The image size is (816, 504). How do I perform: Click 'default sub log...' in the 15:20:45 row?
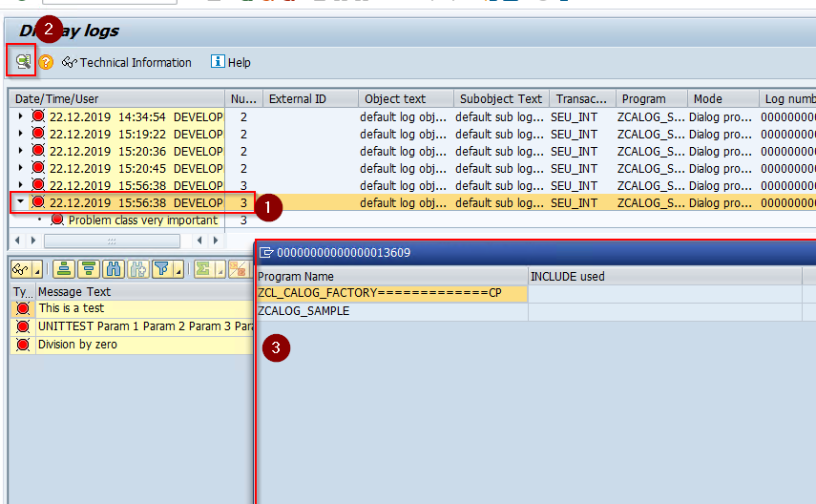pyautogui.click(x=499, y=168)
